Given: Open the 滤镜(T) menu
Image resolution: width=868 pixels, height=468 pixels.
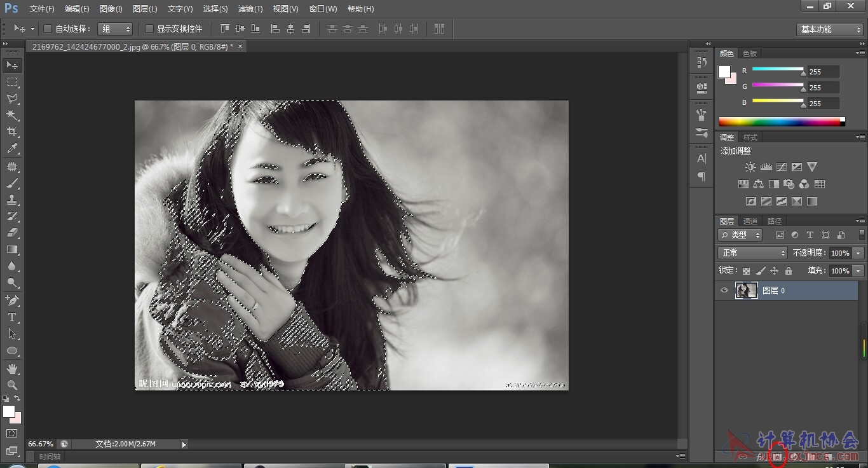Looking at the screenshot, I should pos(250,9).
